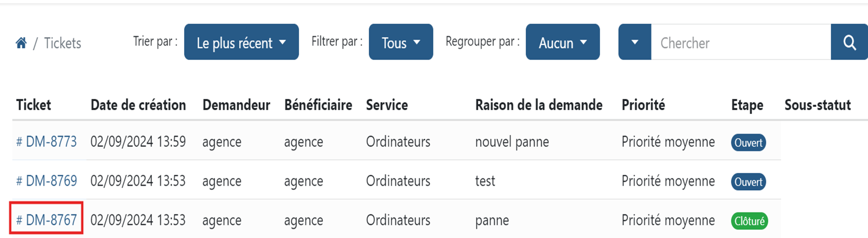Click the Ouvert badge of DM-8773

[x=748, y=143]
